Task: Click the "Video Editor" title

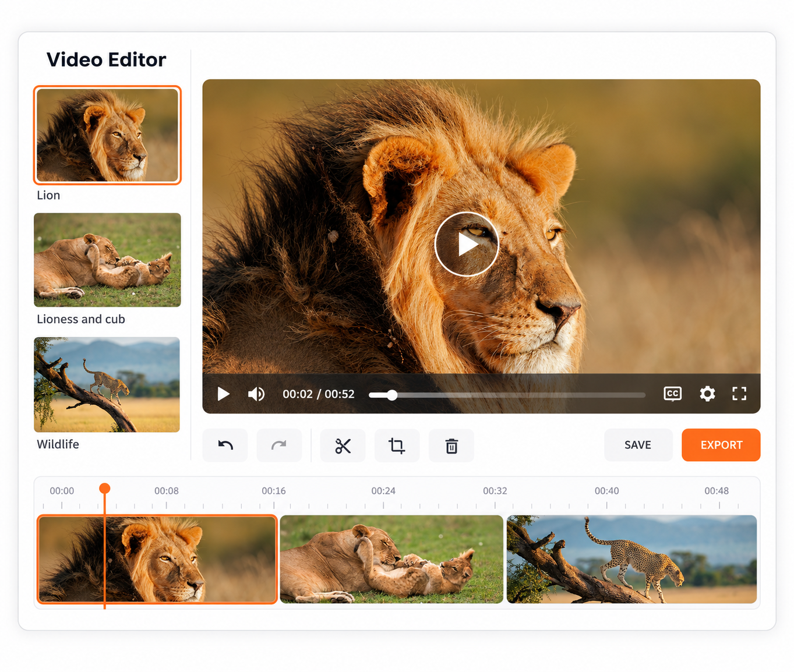Action: pos(107,59)
